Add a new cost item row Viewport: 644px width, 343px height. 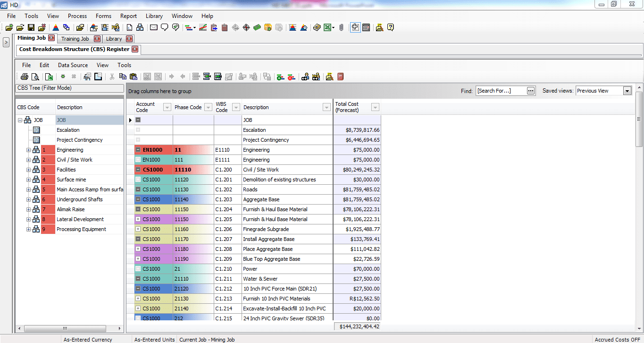[x=62, y=77]
